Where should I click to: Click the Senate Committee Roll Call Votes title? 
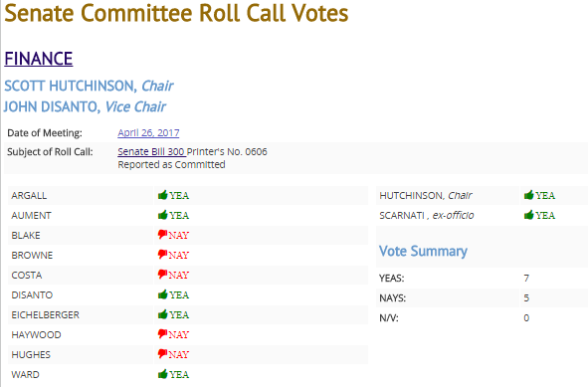[x=176, y=13]
